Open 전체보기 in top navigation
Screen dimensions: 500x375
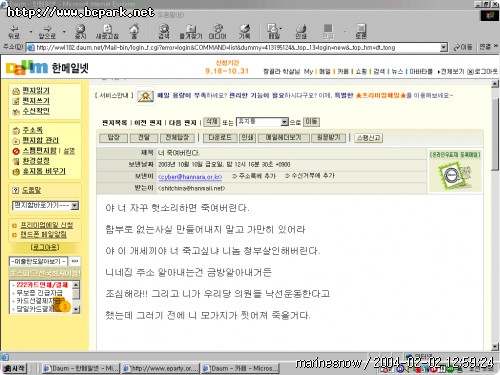click(452, 71)
